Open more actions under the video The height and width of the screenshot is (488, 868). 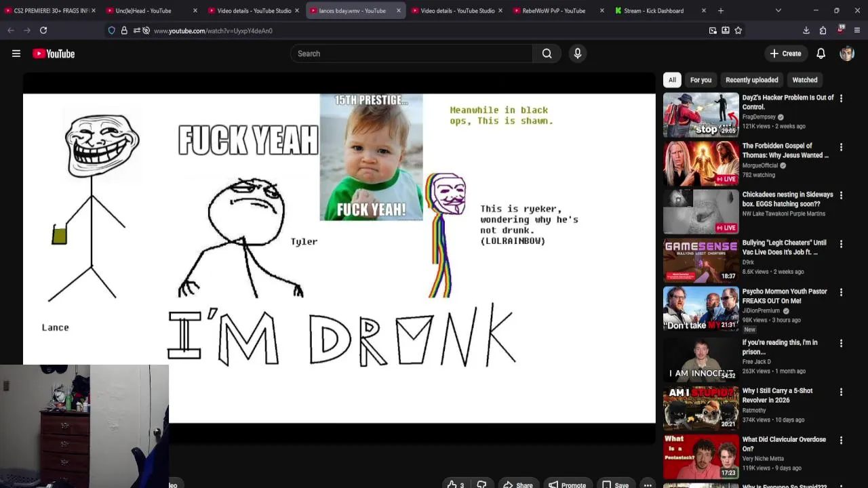648,484
